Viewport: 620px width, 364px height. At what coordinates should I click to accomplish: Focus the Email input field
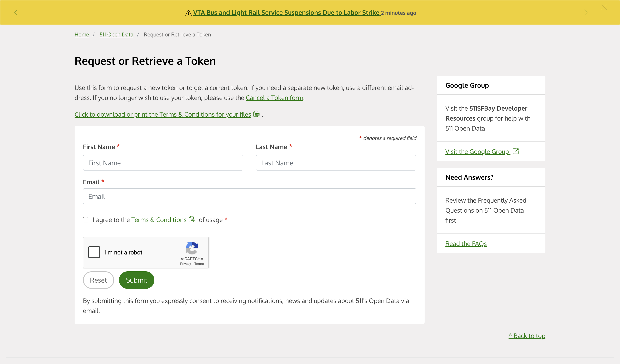click(x=249, y=196)
